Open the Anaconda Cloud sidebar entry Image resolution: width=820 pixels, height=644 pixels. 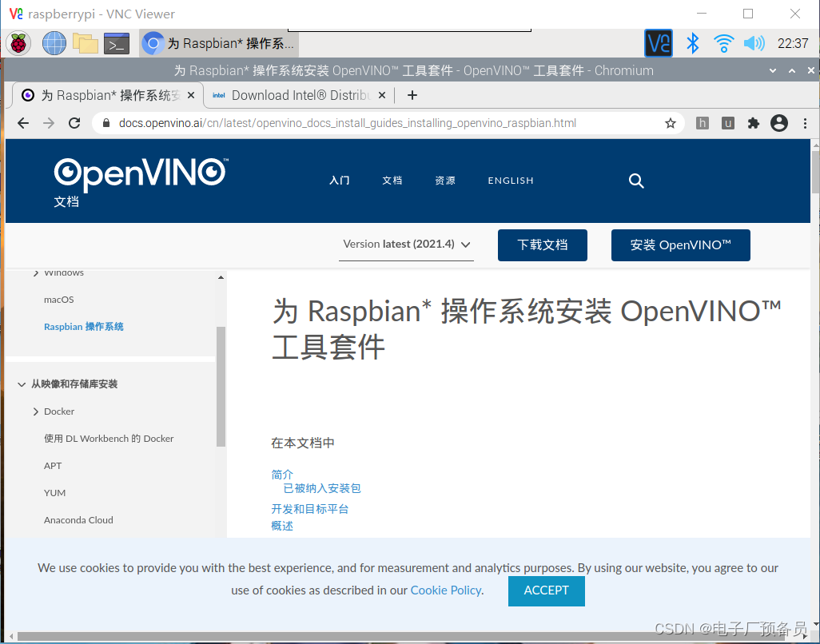click(x=78, y=520)
